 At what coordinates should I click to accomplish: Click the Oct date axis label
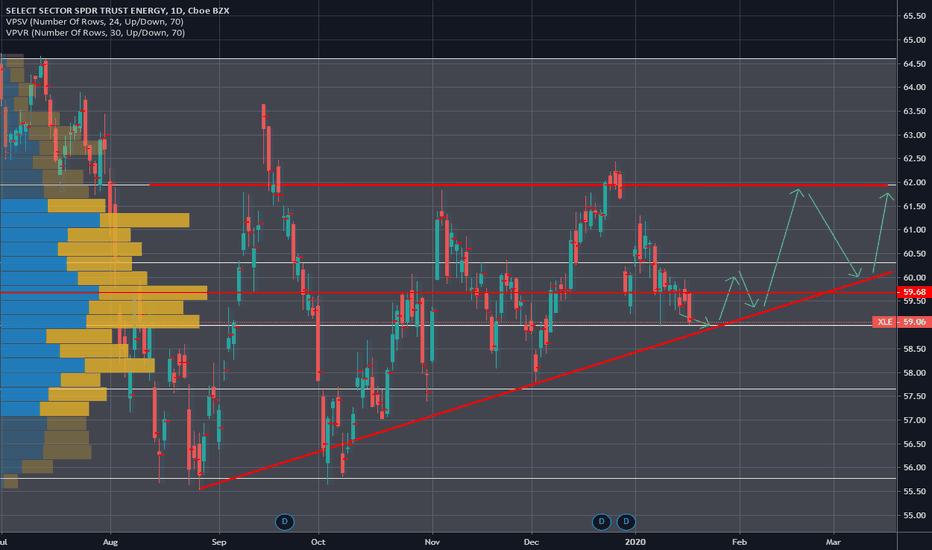coord(318,542)
